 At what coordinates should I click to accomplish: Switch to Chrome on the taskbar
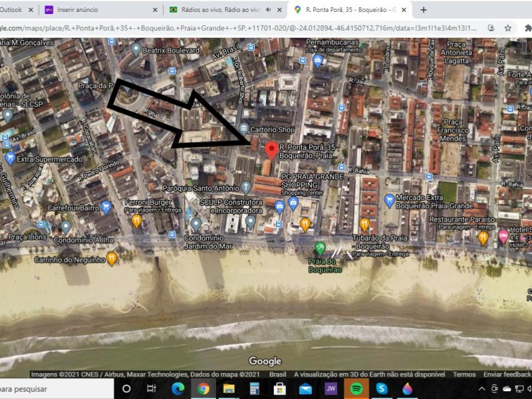tap(203, 389)
